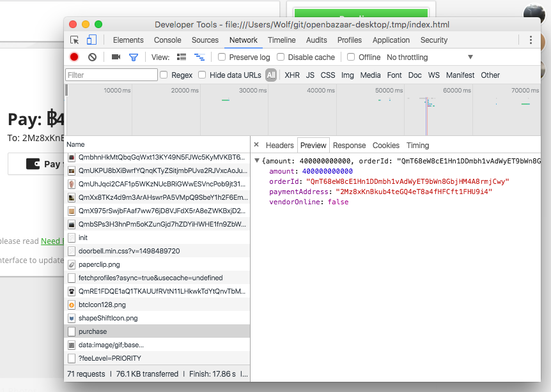Open the DevTools three-dot customize menu

(x=531, y=40)
